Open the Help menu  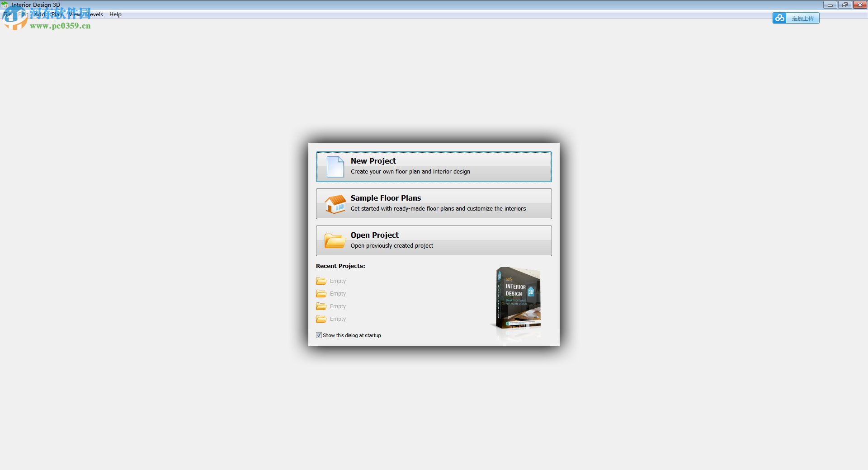115,14
